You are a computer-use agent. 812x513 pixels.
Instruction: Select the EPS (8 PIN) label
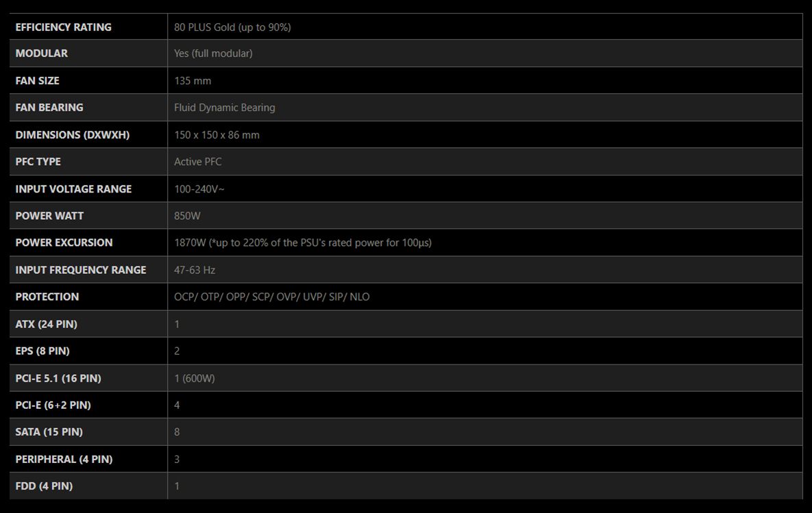click(42, 351)
